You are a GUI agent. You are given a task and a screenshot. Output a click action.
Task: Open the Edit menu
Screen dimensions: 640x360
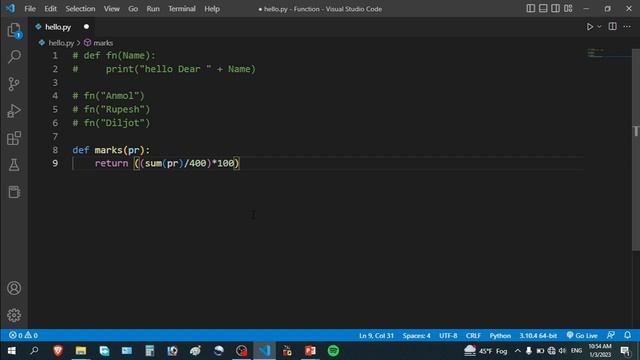(x=50, y=9)
